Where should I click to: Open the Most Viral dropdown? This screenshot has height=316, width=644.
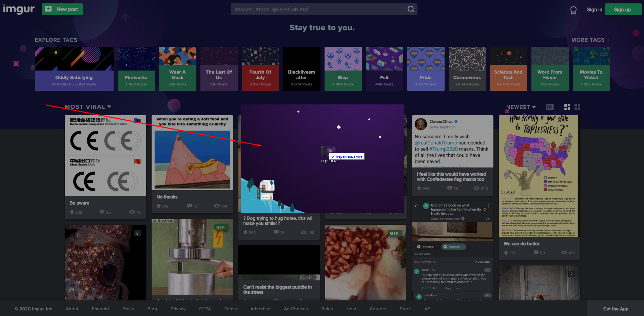pyautogui.click(x=88, y=107)
